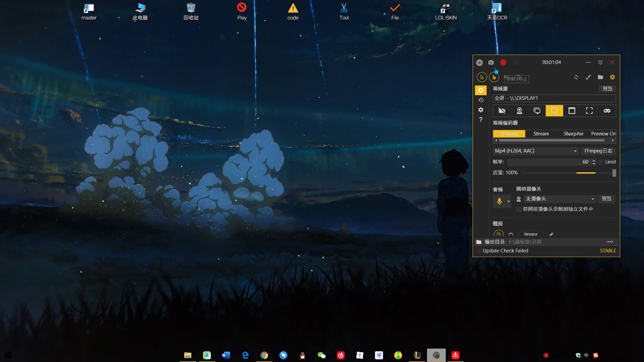Click the video source 预览 button
This screenshot has width=644, height=362.
click(x=607, y=88)
